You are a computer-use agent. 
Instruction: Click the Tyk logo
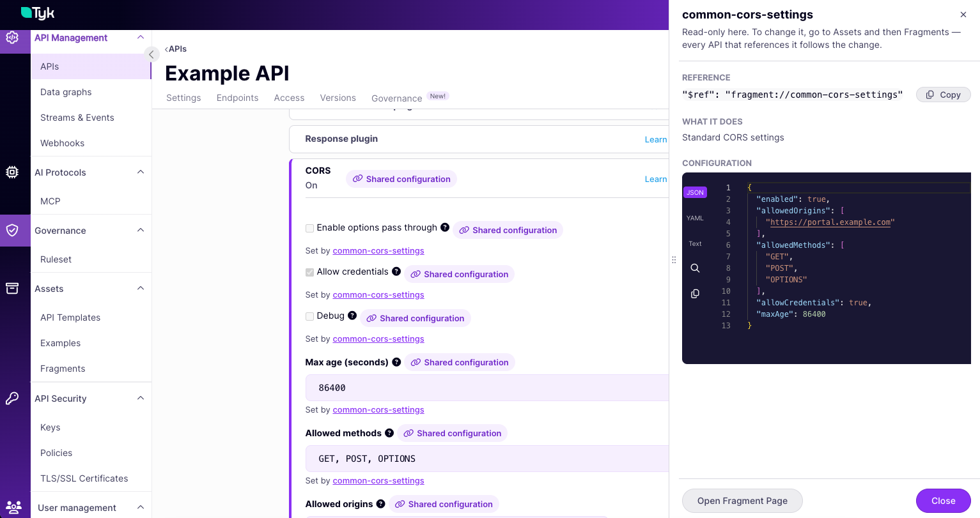(38, 13)
